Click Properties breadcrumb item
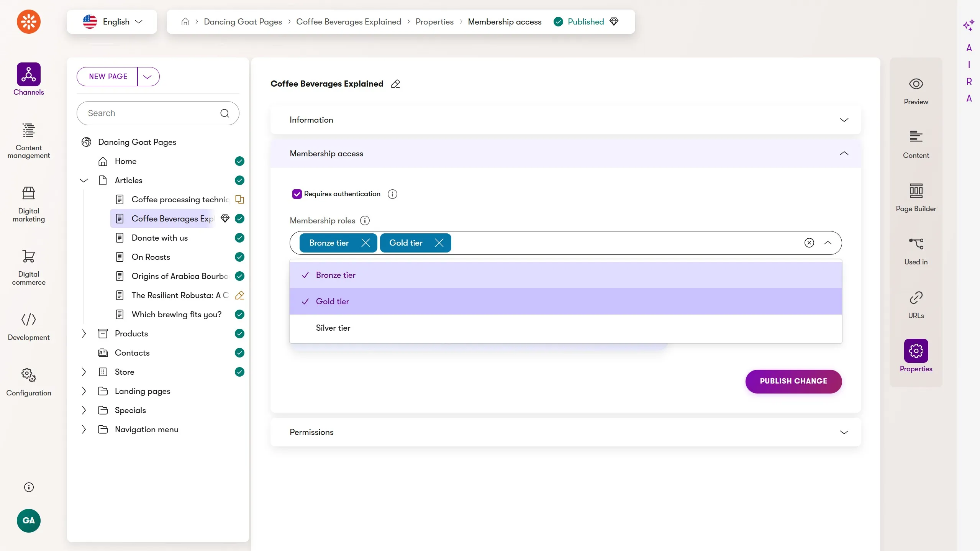 [x=434, y=22]
